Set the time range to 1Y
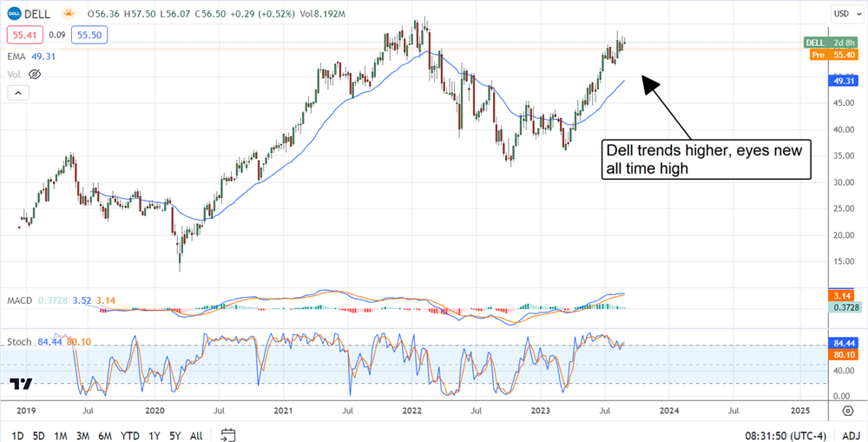Viewport: 868px width, 442px height. tap(154, 436)
